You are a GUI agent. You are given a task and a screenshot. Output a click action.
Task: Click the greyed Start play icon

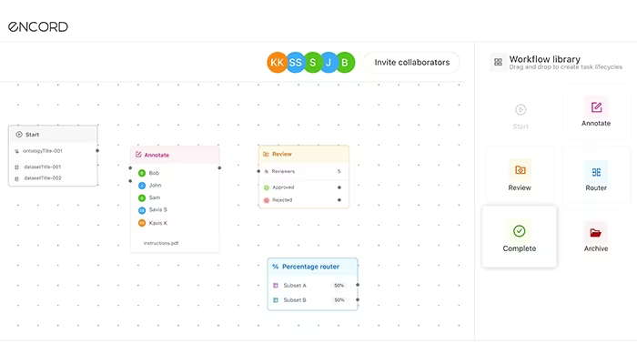point(521,110)
